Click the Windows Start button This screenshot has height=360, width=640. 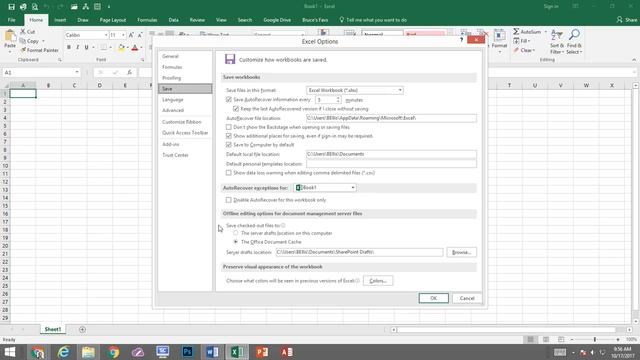(9, 352)
